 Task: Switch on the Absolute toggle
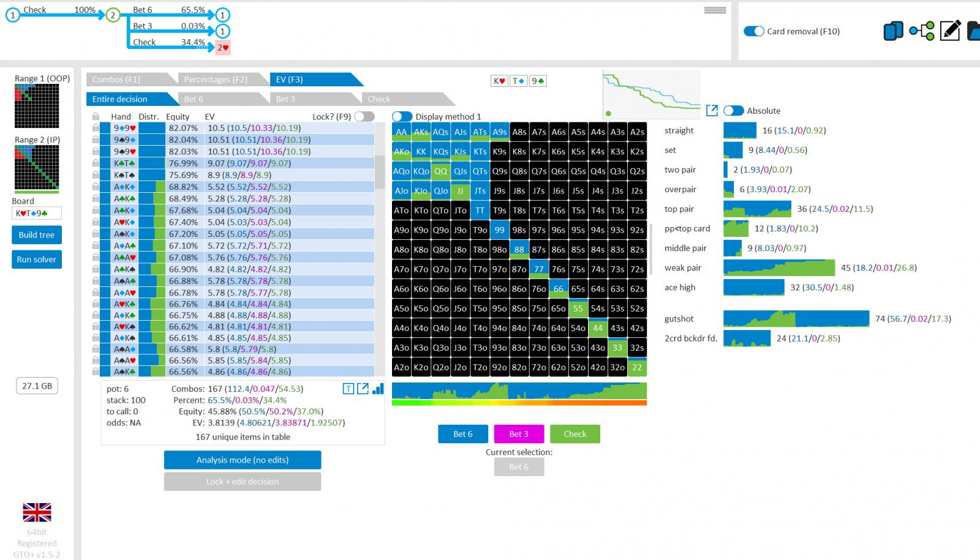[x=733, y=111]
